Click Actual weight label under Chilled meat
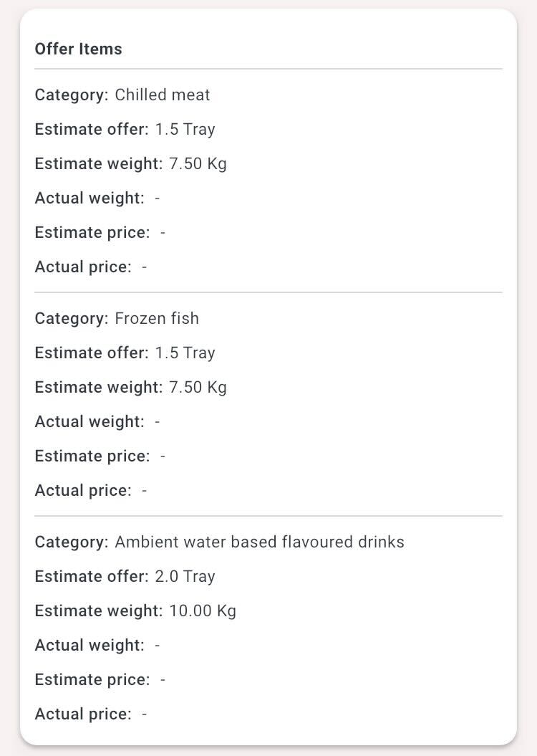This screenshot has height=756, width=537. point(89,198)
